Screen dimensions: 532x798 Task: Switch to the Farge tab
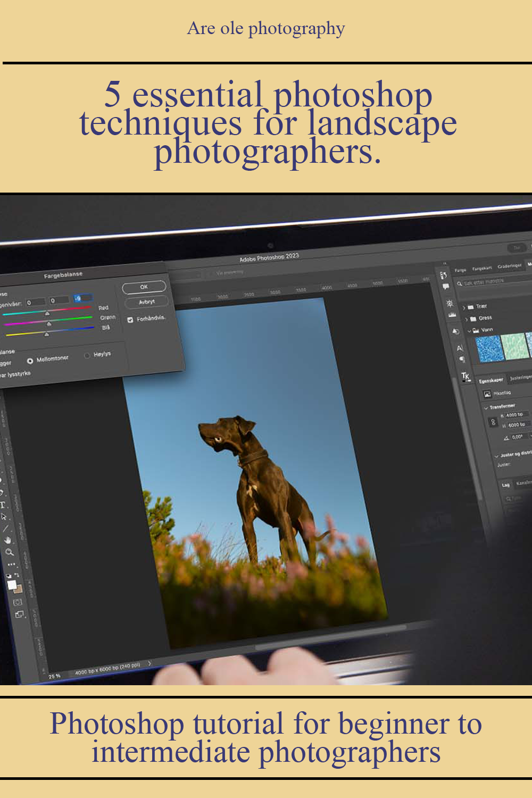[x=460, y=270]
